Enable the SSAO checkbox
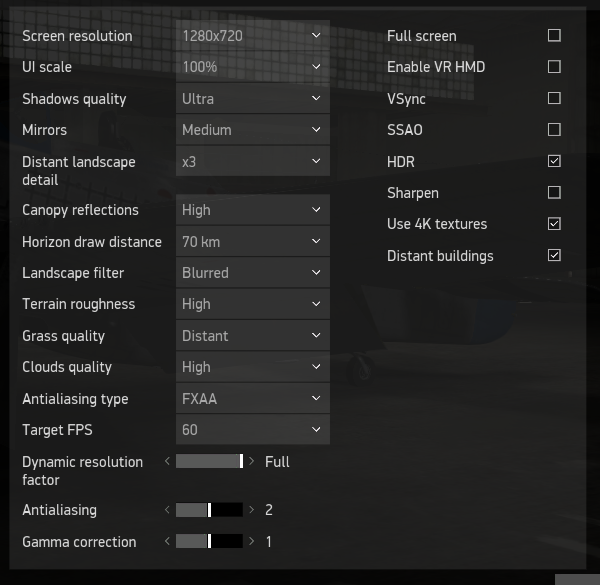 tap(554, 130)
